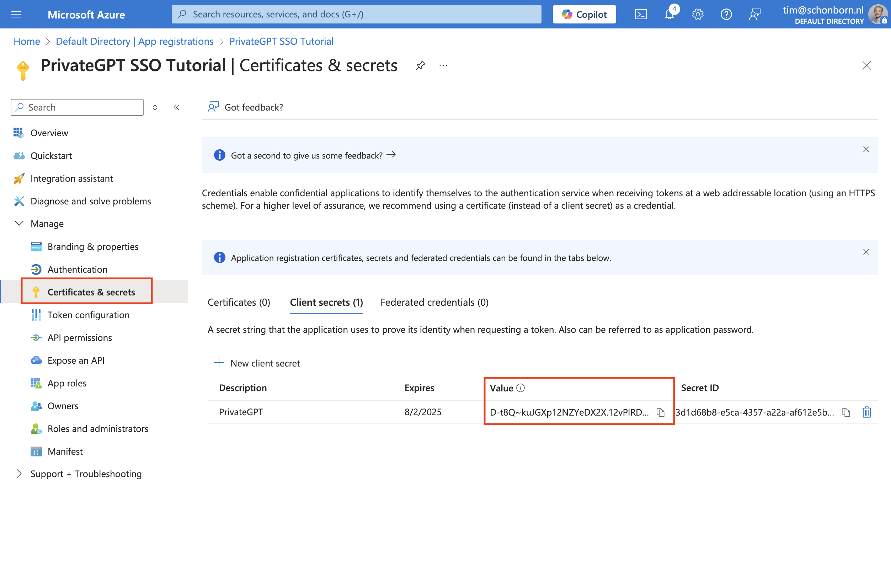
Task: Pin this blade with the pin icon
Action: coord(420,66)
